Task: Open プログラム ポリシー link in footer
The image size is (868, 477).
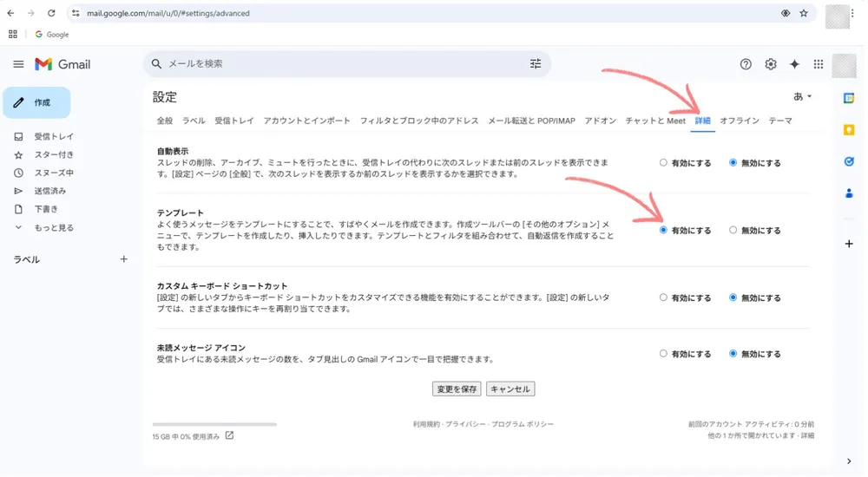Action: click(523, 424)
